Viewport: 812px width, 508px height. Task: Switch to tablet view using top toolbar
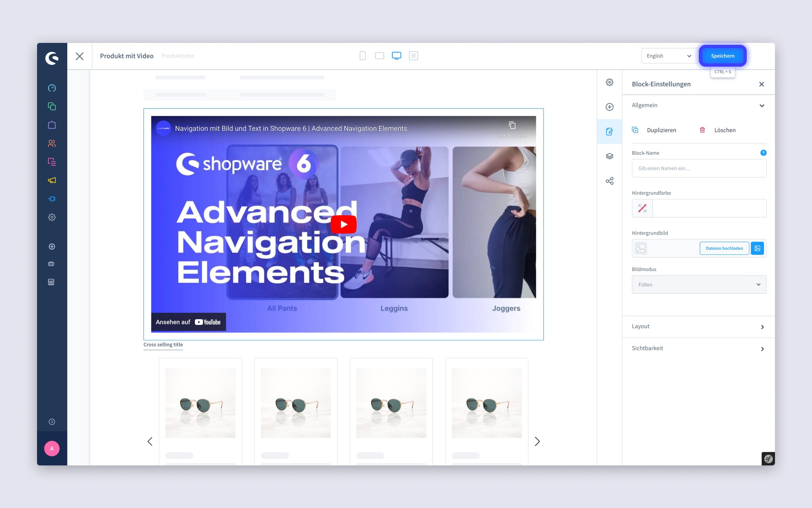380,56
